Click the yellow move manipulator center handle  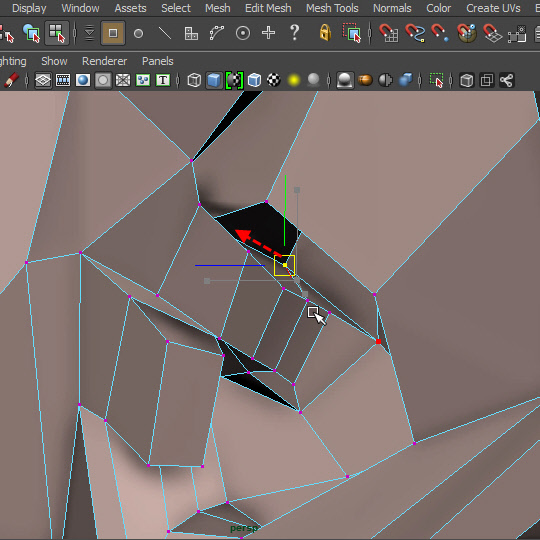[x=284, y=265]
